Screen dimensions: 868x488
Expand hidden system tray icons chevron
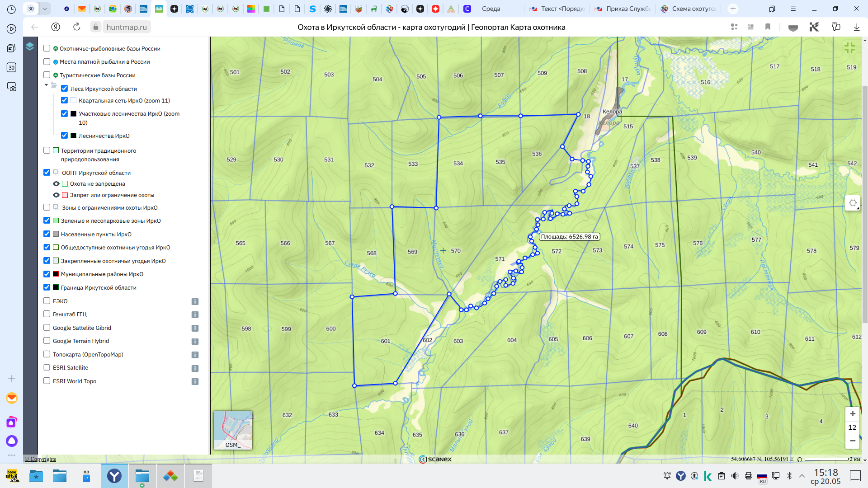(x=802, y=476)
